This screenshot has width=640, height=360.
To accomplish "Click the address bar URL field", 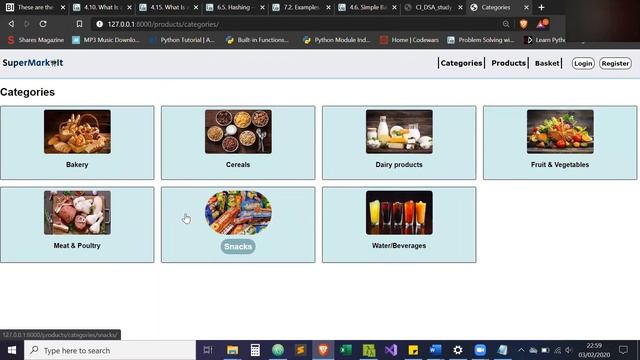I will point(302,24).
